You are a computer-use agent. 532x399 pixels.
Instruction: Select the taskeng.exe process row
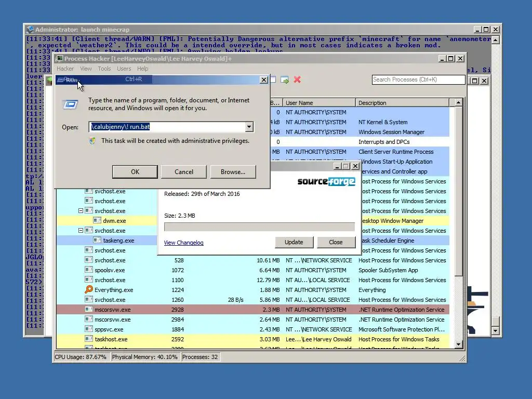(107, 240)
